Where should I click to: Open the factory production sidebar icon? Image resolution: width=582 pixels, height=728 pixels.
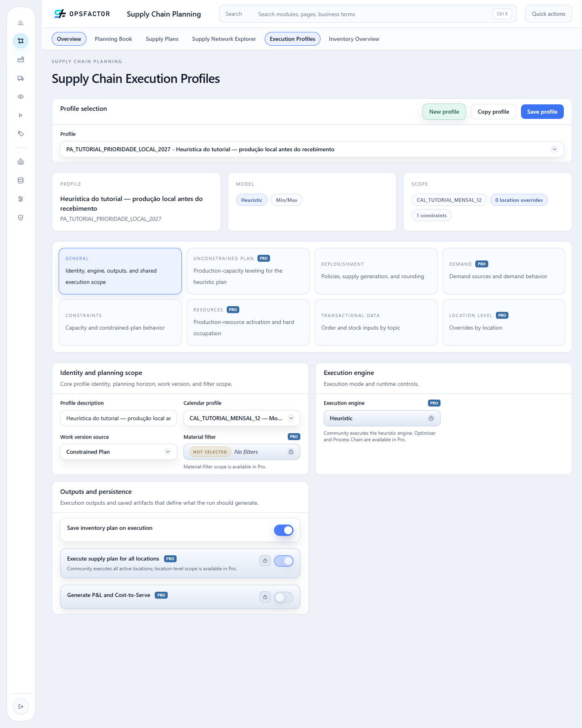point(21,59)
